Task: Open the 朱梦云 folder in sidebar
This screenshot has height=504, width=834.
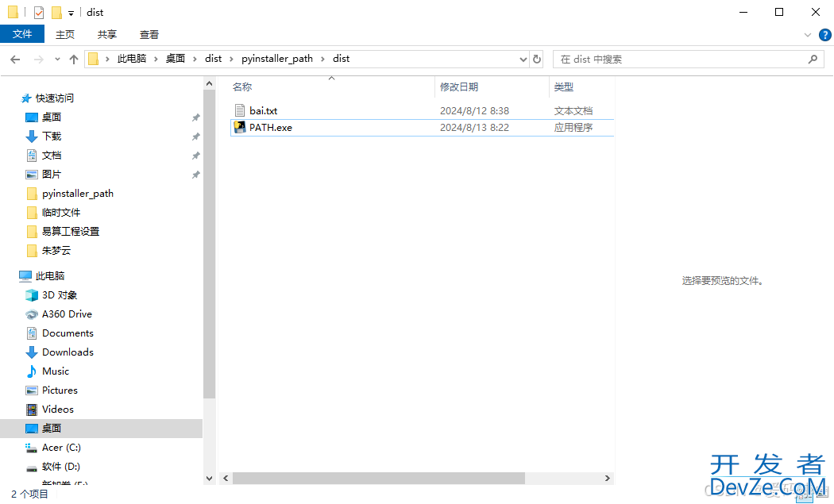Action: (56, 251)
